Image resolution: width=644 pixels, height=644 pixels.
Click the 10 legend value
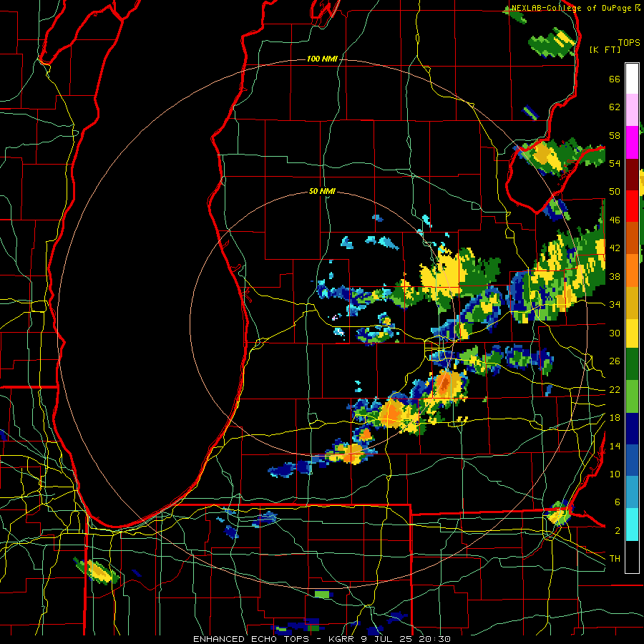coord(615,474)
